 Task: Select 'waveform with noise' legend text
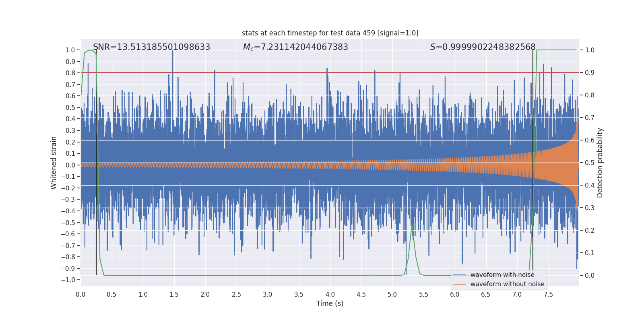(x=502, y=275)
